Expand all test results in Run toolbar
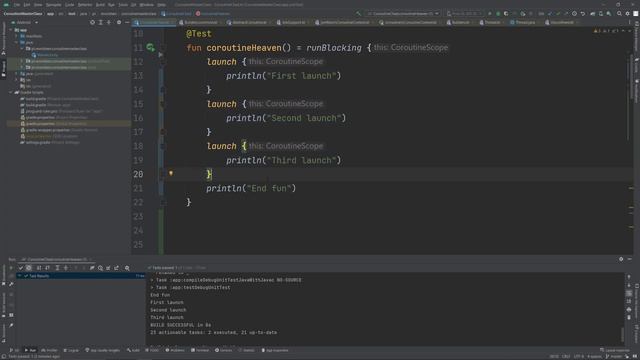The image size is (640, 360). click(x=57, y=268)
